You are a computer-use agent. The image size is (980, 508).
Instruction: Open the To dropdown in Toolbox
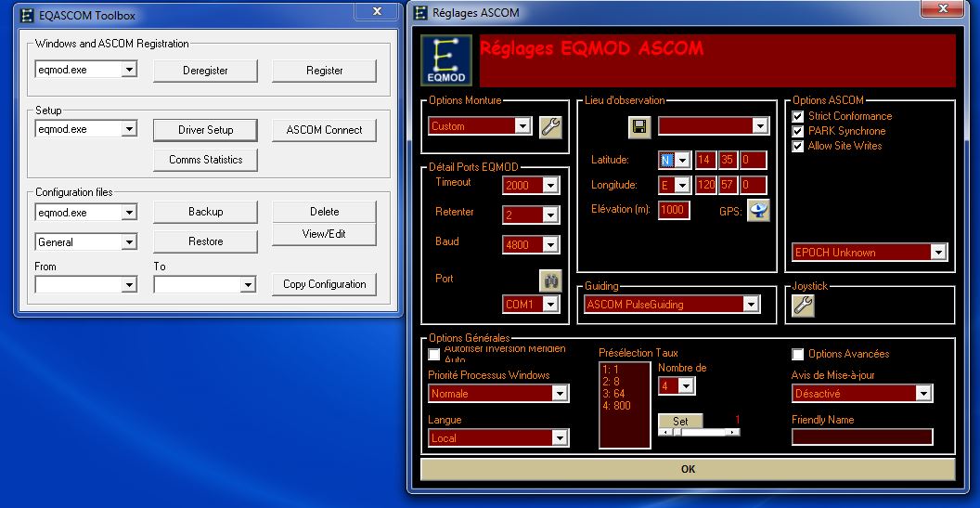coord(248,285)
